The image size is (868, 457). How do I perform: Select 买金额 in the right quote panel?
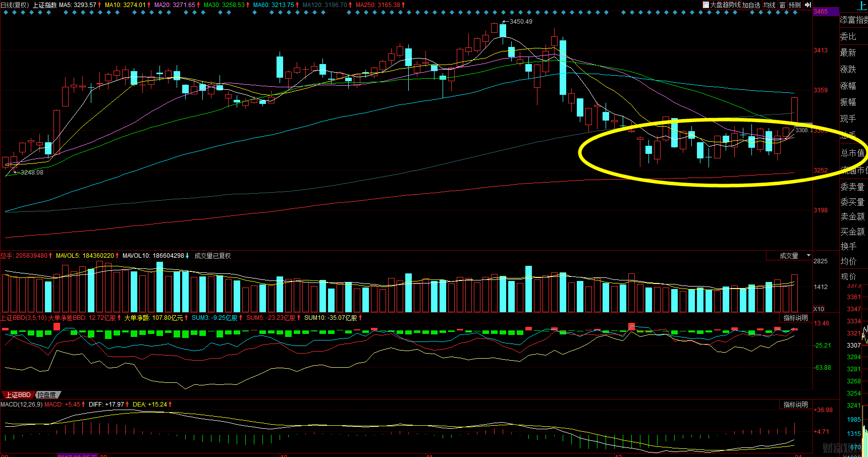point(853,232)
